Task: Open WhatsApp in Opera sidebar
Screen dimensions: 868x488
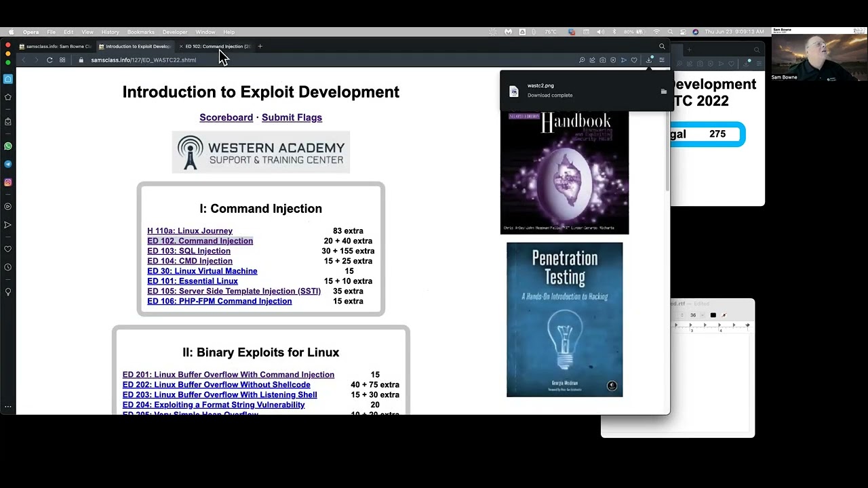Action: [x=8, y=146]
